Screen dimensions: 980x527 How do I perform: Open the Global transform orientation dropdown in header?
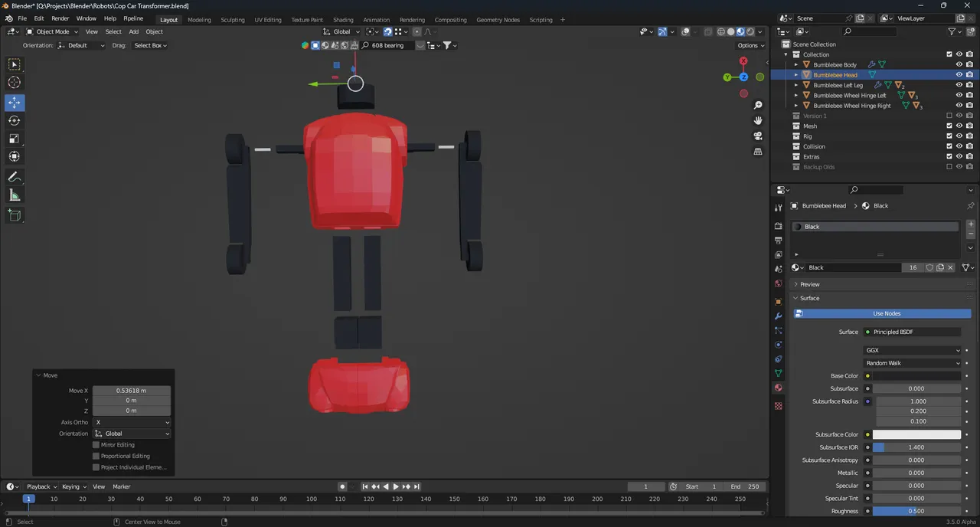tap(341, 31)
